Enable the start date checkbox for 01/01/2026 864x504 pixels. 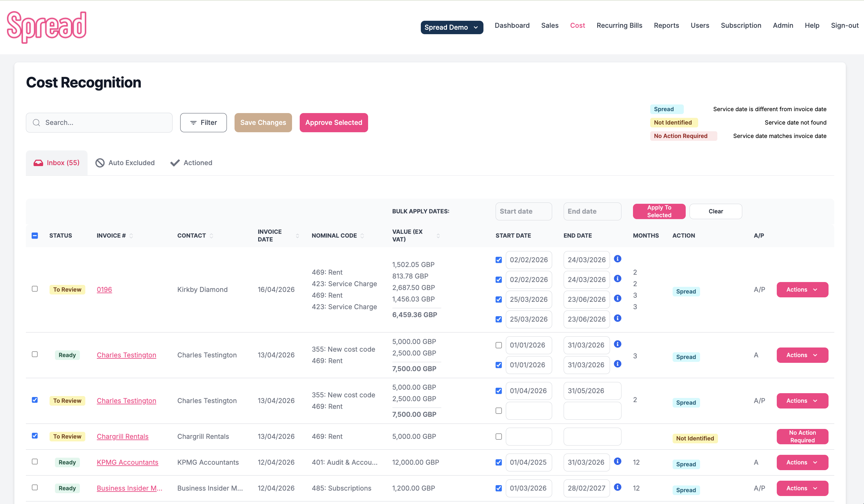tap(498, 345)
